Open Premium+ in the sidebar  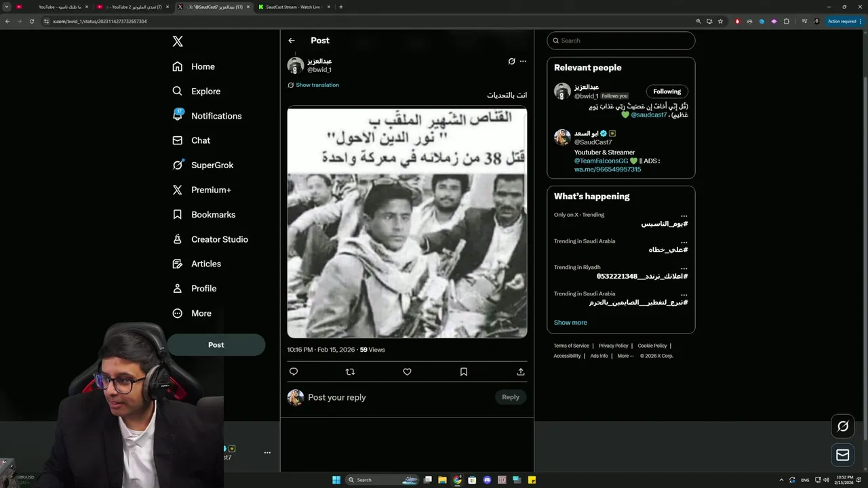[201, 190]
